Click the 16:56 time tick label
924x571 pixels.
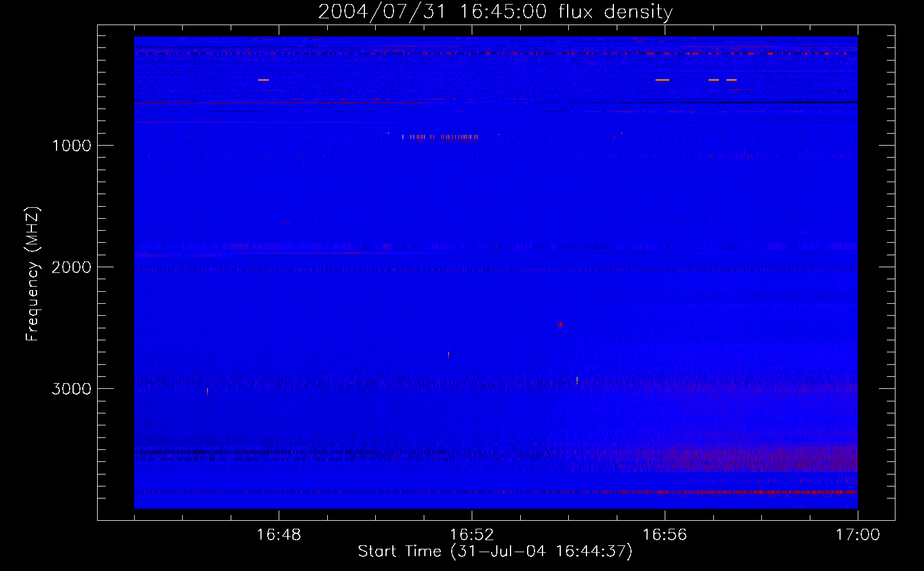point(665,535)
